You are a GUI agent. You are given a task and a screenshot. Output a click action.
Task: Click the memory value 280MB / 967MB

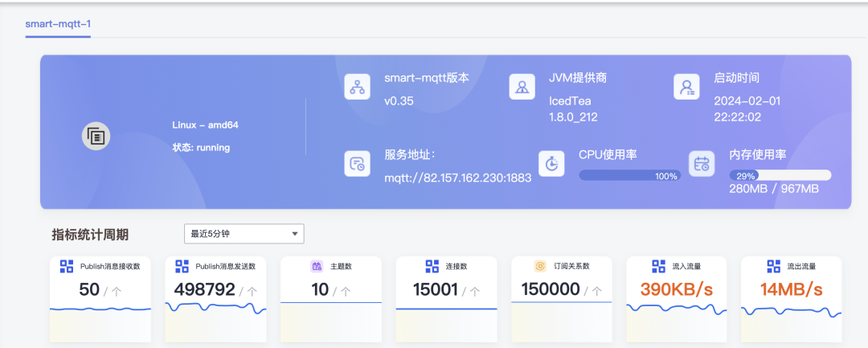pos(774,189)
